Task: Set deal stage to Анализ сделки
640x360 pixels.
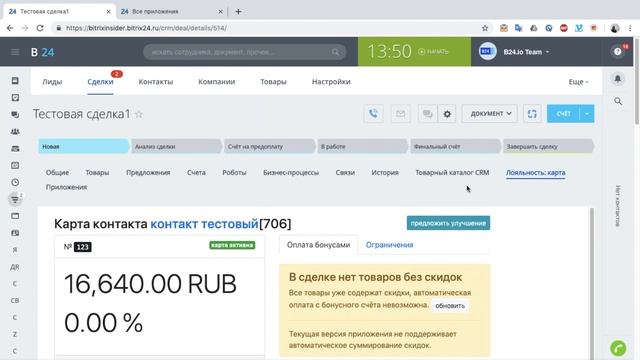Action: [176, 146]
